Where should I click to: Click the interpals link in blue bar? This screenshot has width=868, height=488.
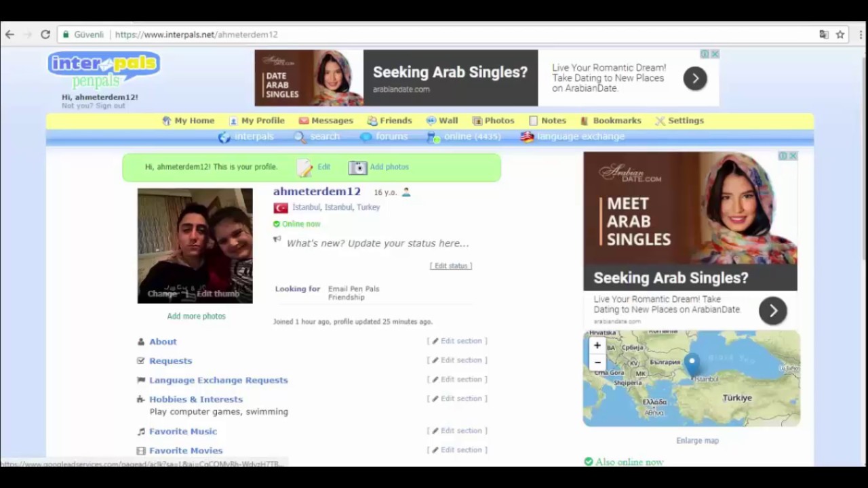tap(245, 137)
